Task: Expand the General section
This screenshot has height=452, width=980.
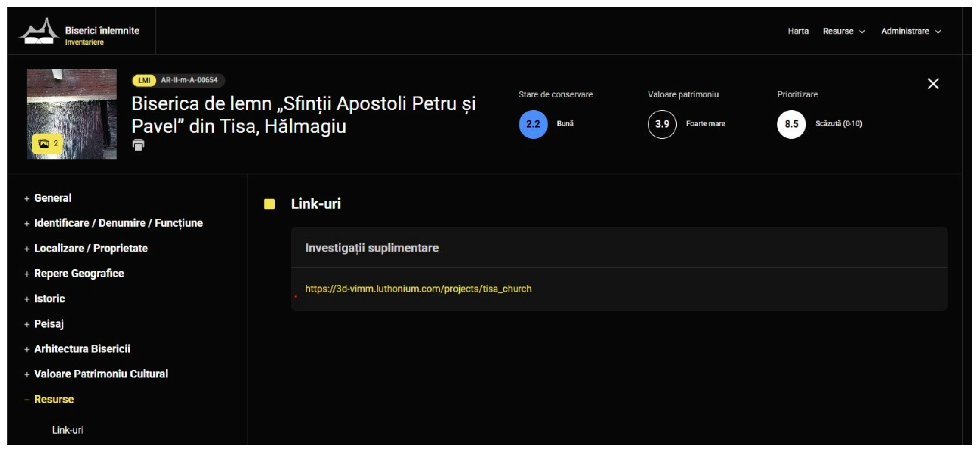Action: 52,198
